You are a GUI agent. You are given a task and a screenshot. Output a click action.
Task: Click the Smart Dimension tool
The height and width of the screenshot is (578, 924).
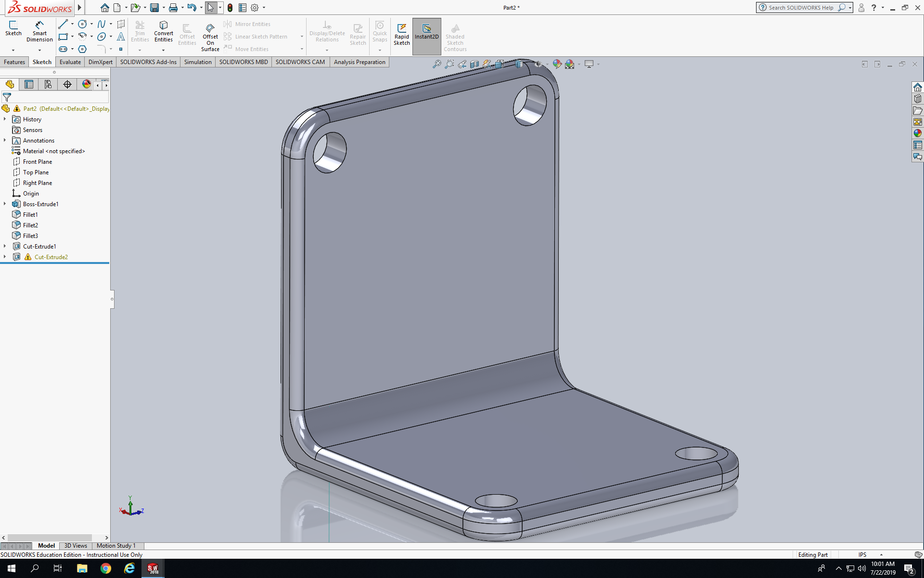39,31
